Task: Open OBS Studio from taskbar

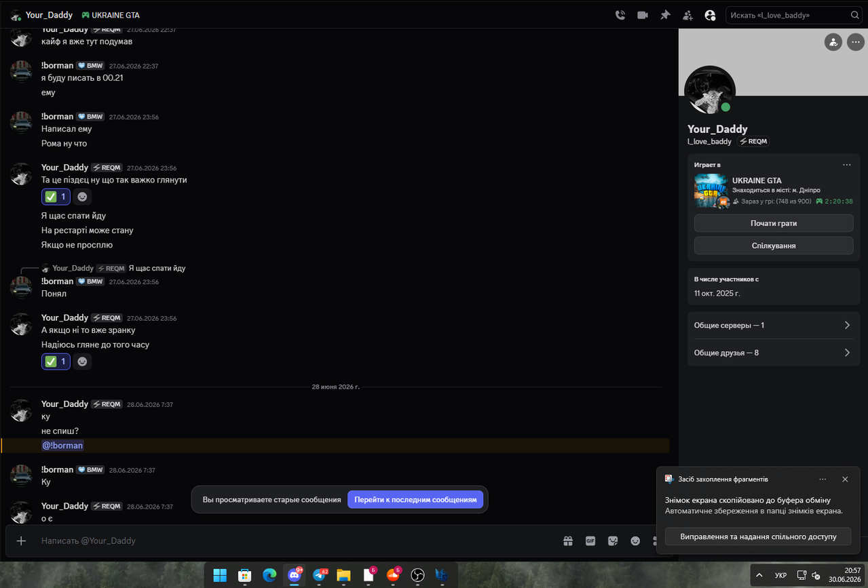Action: click(417, 575)
